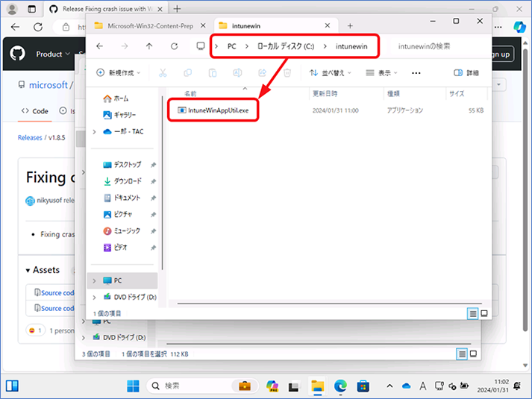Click the Copy icon in Explorer toolbar
The image size is (532, 399).
click(187, 73)
